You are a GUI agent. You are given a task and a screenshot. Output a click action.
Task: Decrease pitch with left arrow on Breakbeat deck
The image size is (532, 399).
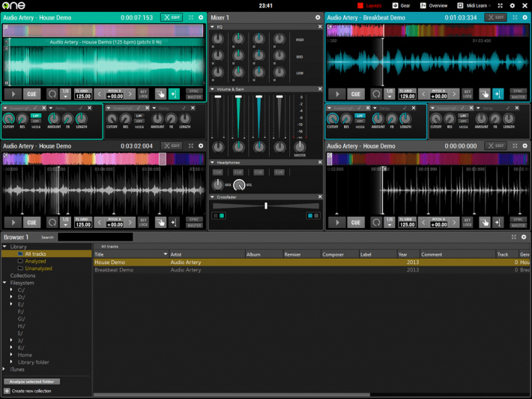coord(423,94)
